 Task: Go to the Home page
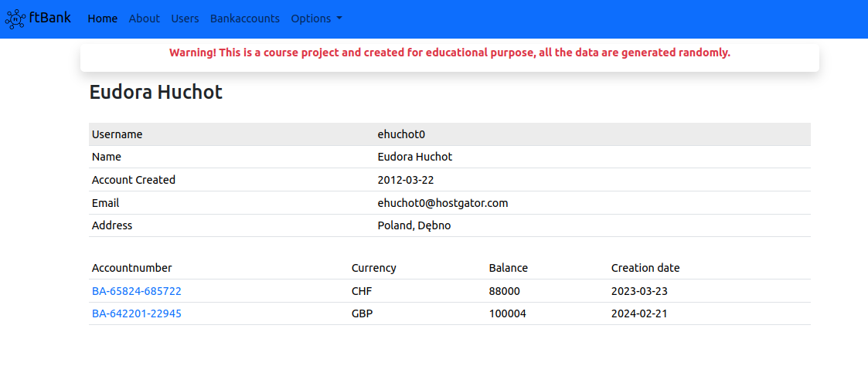click(x=103, y=19)
